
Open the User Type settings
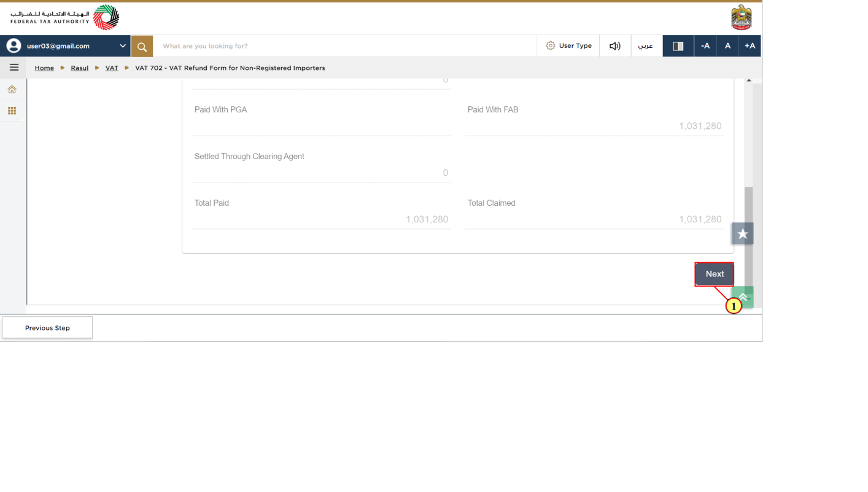coord(568,46)
